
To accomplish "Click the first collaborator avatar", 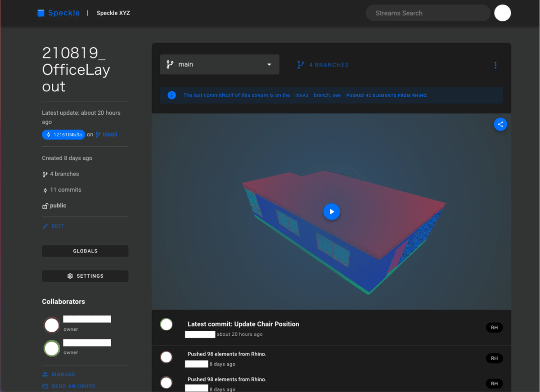I will pyautogui.click(x=52, y=325).
